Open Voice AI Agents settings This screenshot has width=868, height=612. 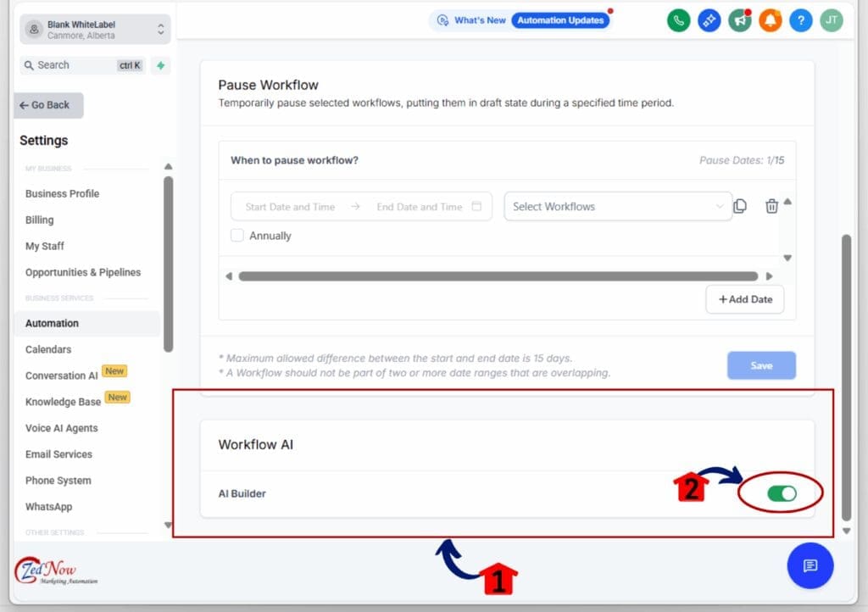pos(61,428)
